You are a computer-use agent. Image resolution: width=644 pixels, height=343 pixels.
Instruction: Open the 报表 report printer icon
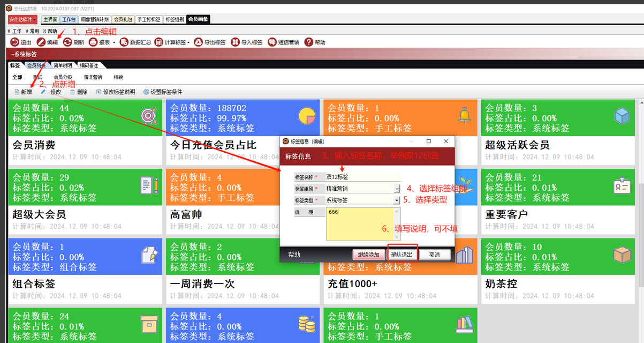(x=93, y=42)
